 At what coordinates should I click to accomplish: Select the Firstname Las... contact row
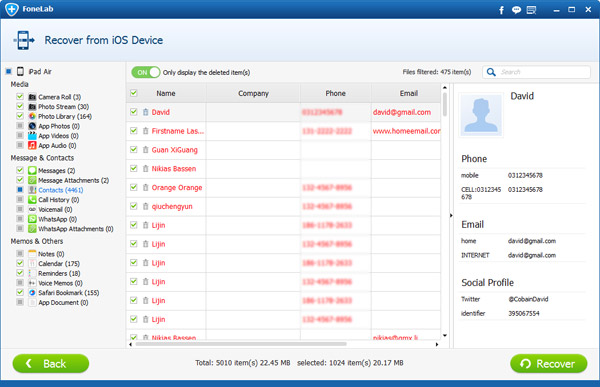284,131
